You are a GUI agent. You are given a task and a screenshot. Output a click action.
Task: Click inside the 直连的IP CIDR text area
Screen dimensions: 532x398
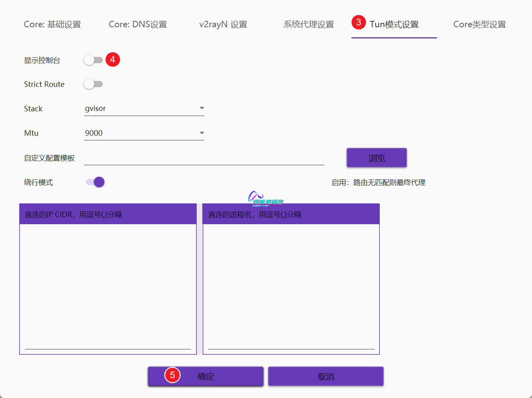(x=108, y=286)
